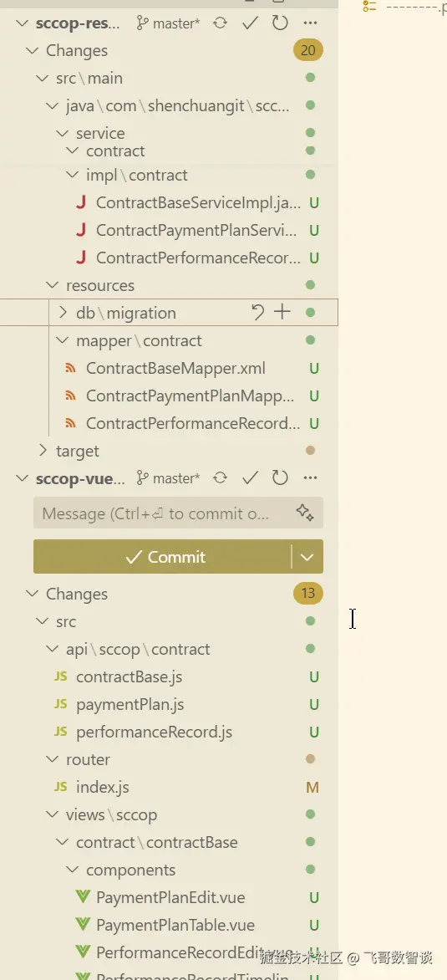The height and width of the screenshot is (980, 447).
Task: Click commit checkmark icon for sccop-res repository
Action: pyautogui.click(x=251, y=23)
